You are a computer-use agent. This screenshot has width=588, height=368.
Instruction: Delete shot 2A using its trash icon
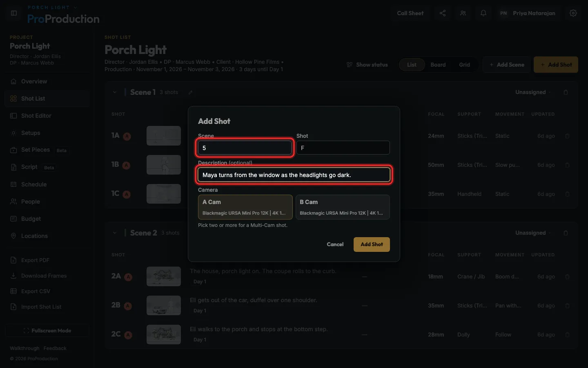tap(567, 277)
